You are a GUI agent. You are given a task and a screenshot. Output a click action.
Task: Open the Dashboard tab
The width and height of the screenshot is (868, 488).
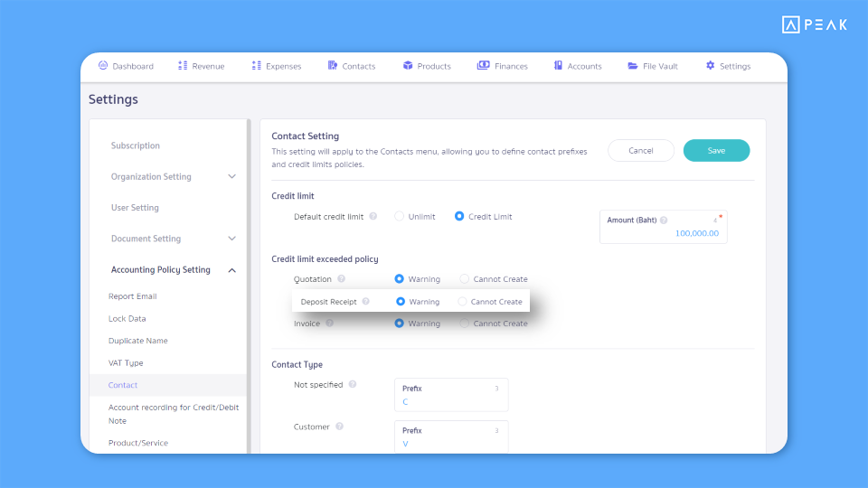[127, 66]
